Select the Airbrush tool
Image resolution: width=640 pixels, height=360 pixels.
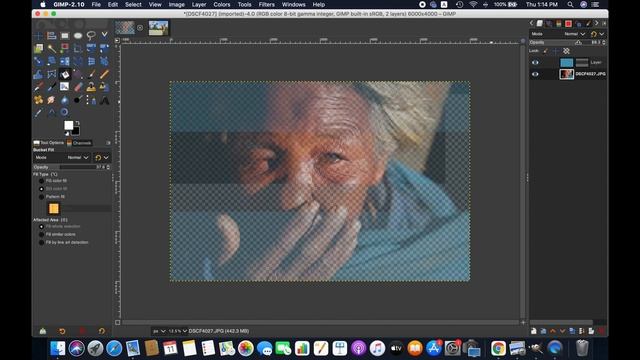38,87
